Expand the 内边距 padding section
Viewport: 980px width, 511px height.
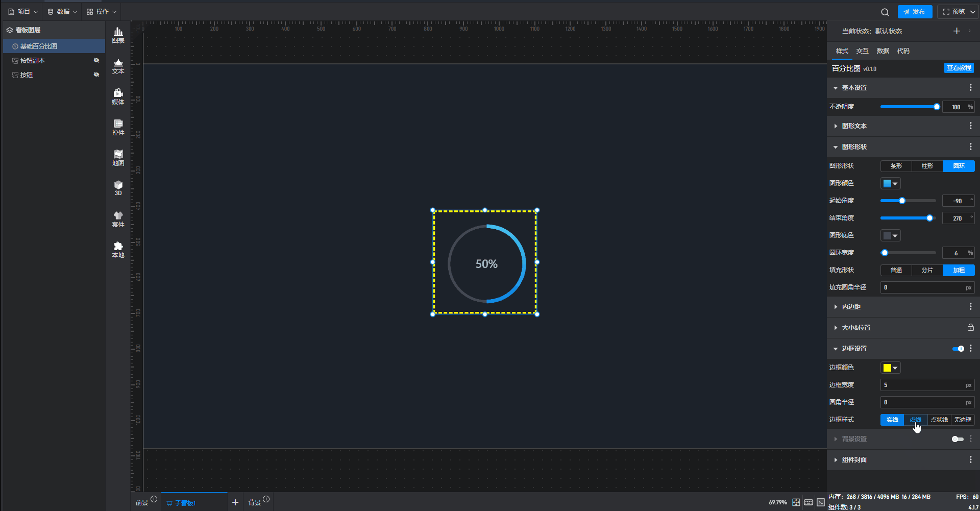[x=851, y=307]
